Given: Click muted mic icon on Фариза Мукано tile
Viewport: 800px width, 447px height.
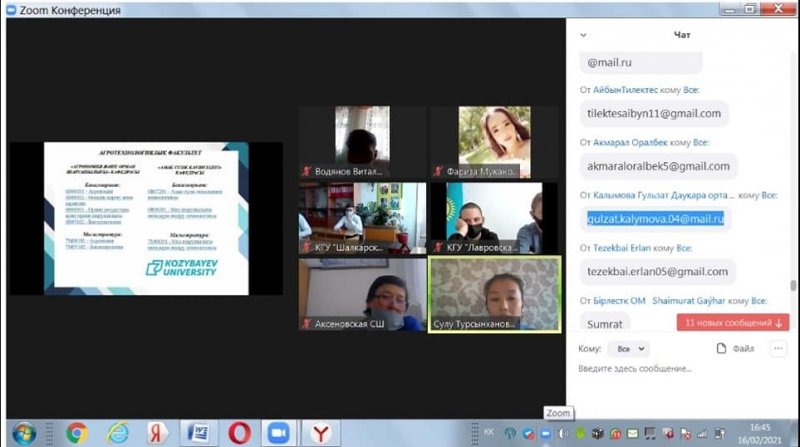Looking at the screenshot, I should click(x=438, y=171).
